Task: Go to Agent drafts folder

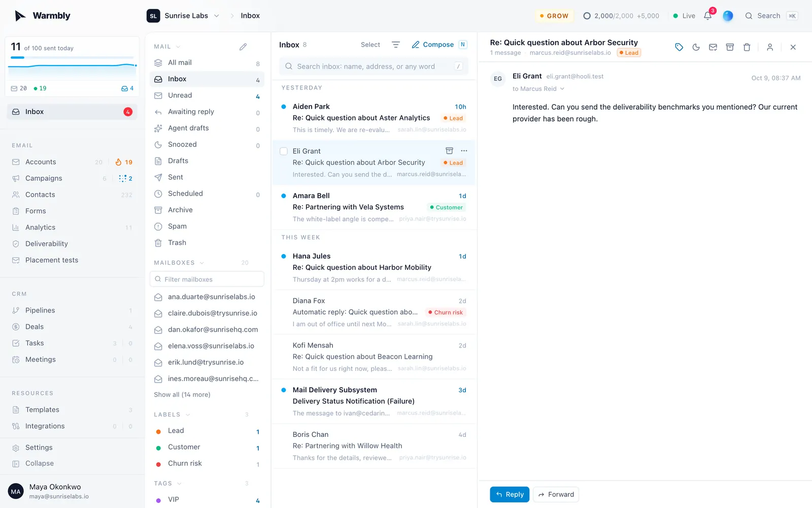Action: pos(207,128)
